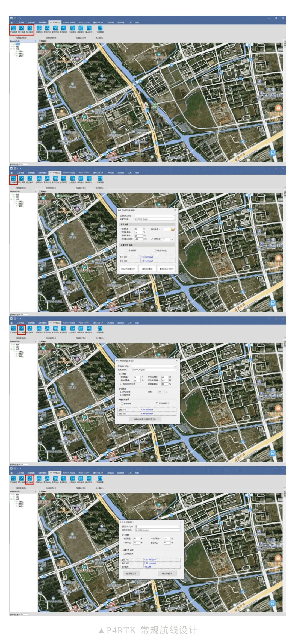The width and height of the screenshot is (295, 644).
Task: Open 视频航线 tool in the topmost window's ribbon
Action: click(x=63, y=29)
